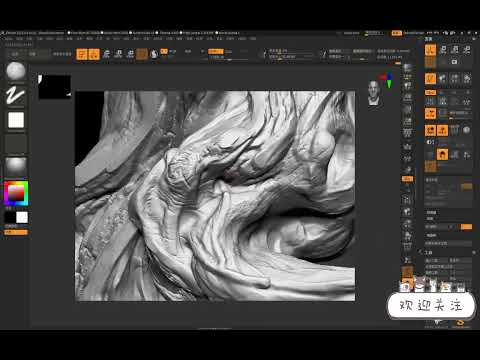This screenshot has width=480, height=360.
Task: Select the head reference camera thumbnail
Action: pyautogui.click(x=374, y=93)
